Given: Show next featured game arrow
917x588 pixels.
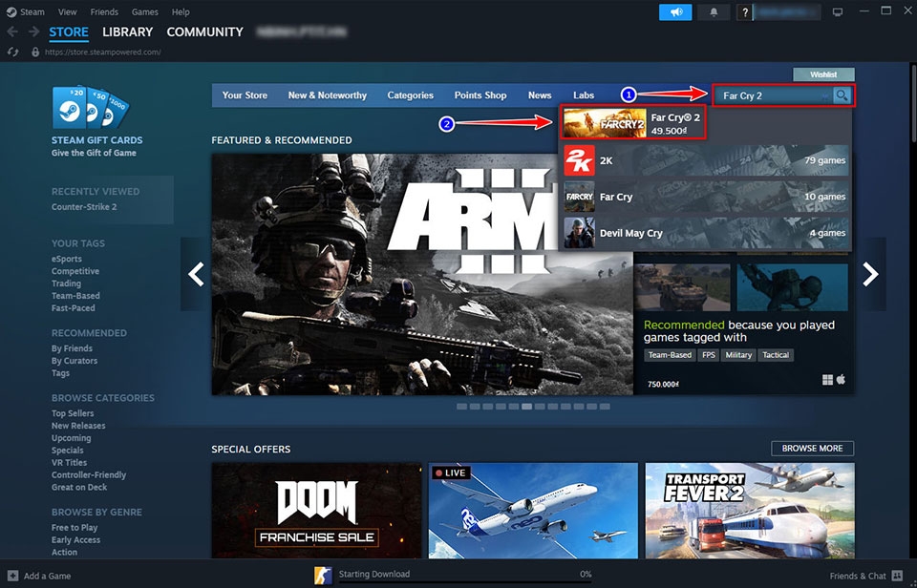Looking at the screenshot, I should (x=870, y=274).
